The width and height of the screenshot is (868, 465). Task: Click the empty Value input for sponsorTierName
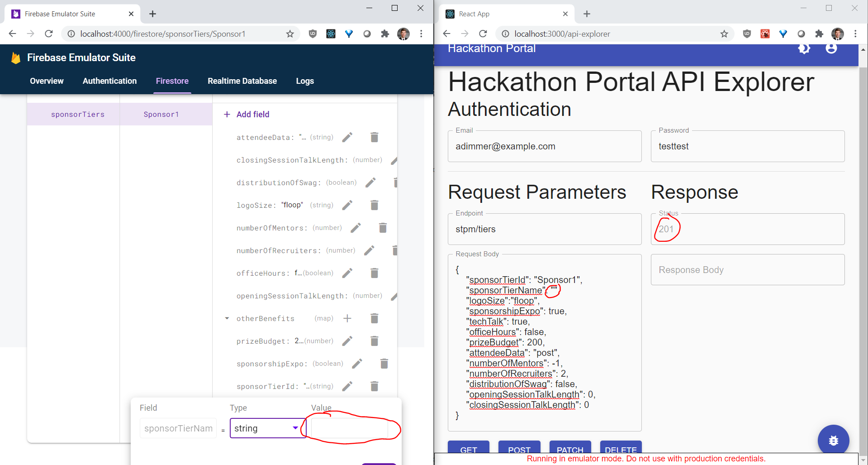(349, 428)
